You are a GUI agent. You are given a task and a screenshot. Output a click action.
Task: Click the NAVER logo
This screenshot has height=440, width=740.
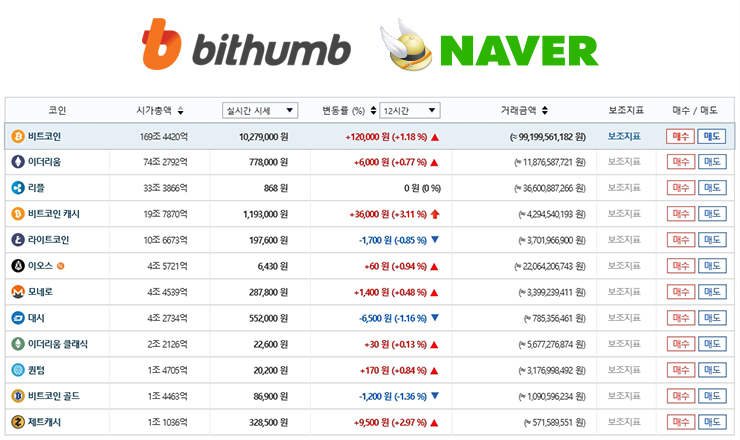[x=489, y=45]
